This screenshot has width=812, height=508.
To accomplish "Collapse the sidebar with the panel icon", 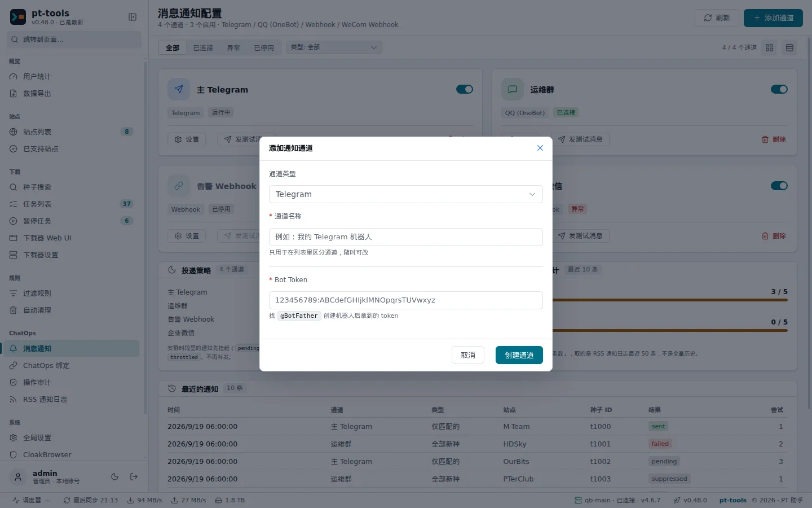I will click(133, 17).
